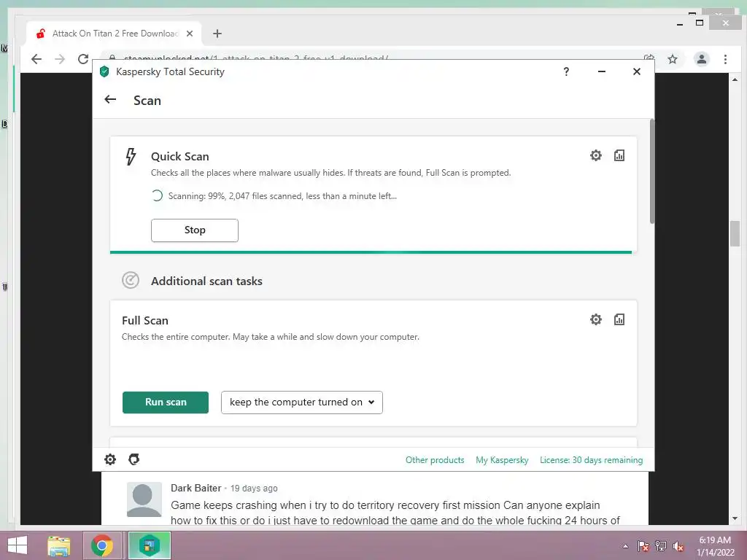The height and width of the screenshot is (560, 747).
Task: Click Action Center flag tray icon
Action: pos(643,546)
